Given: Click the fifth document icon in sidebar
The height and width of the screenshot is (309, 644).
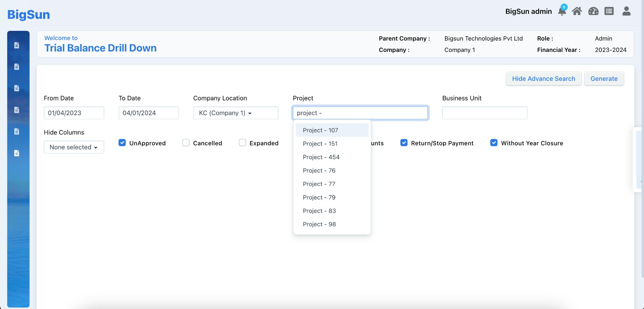Looking at the screenshot, I should coord(17,131).
